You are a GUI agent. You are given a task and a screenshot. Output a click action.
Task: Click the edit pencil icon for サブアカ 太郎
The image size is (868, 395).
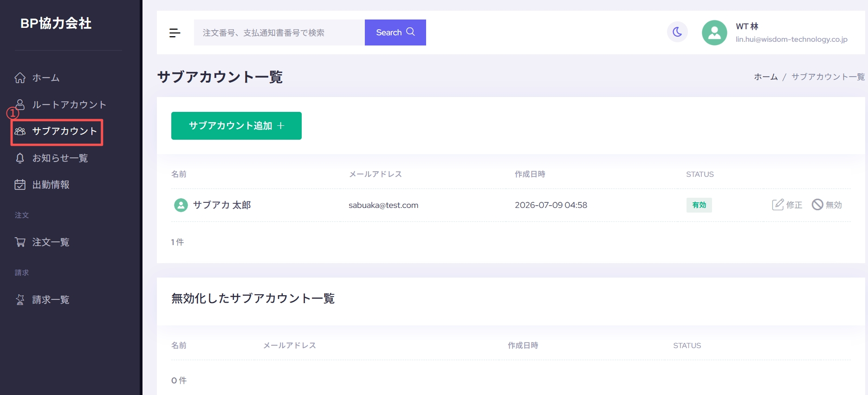[x=777, y=205]
